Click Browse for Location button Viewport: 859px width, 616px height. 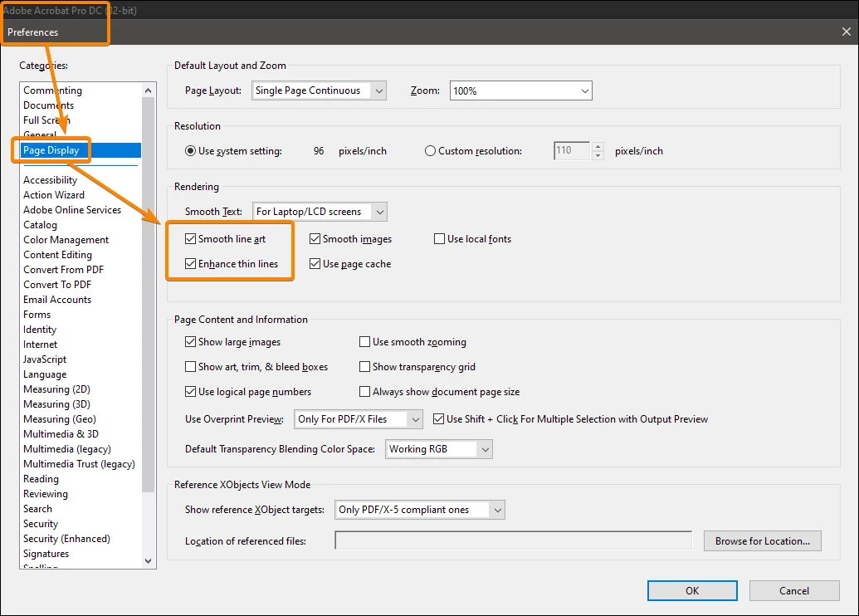coord(762,541)
